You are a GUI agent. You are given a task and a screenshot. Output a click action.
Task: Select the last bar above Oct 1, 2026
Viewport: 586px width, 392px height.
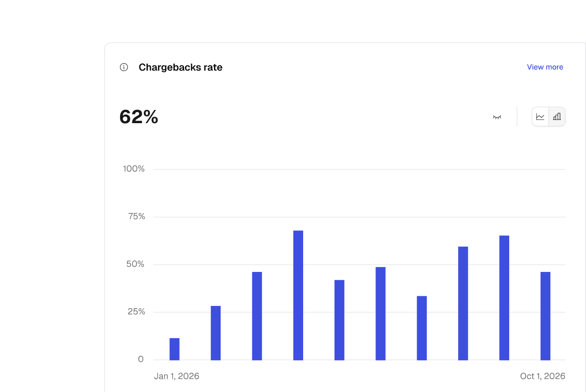coord(545,316)
